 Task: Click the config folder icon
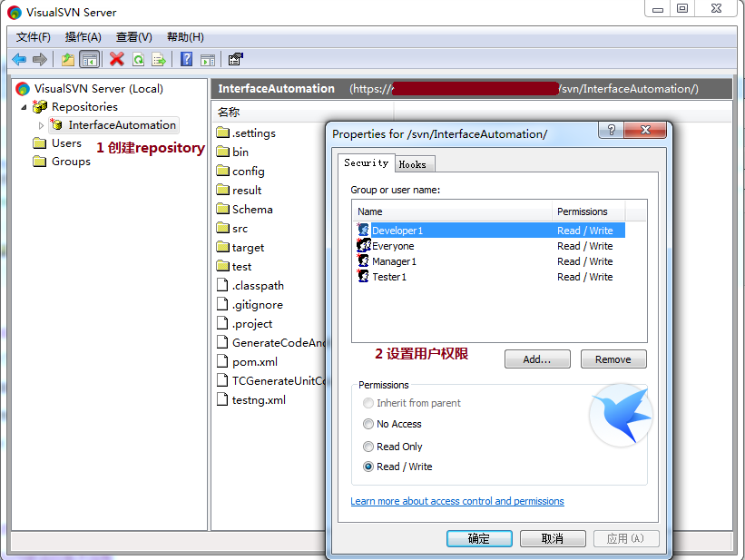pyautogui.click(x=223, y=171)
